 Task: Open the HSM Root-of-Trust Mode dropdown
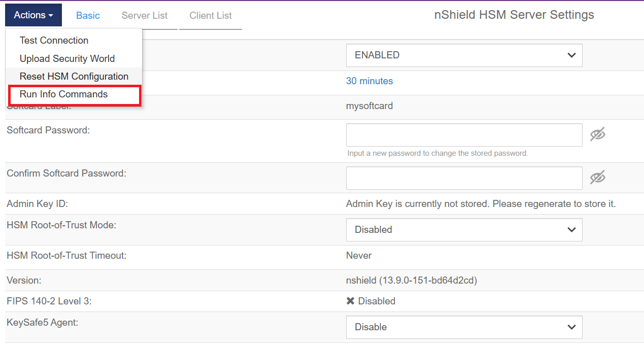click(x=464, y=230)
